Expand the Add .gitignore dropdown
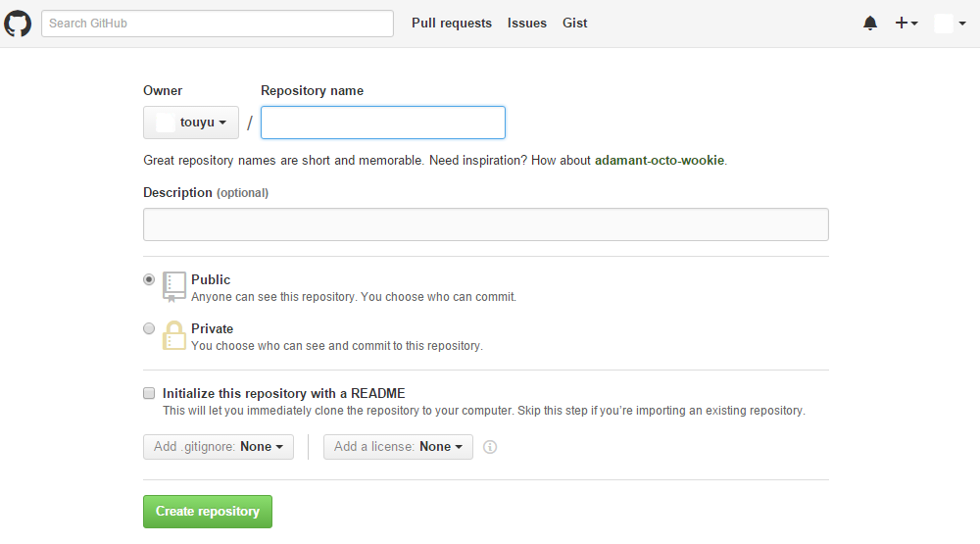Viewport: 980px width, 544px height. click(219, 447)
